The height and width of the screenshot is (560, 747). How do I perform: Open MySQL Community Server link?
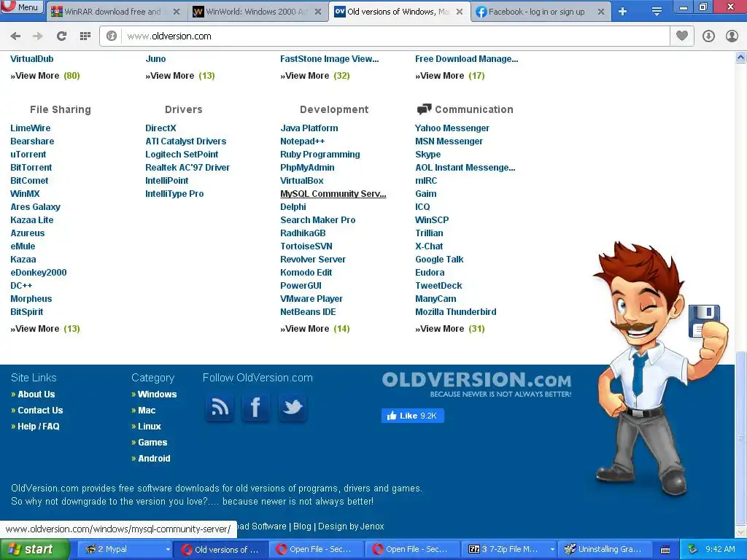click(x=333, y=194)
